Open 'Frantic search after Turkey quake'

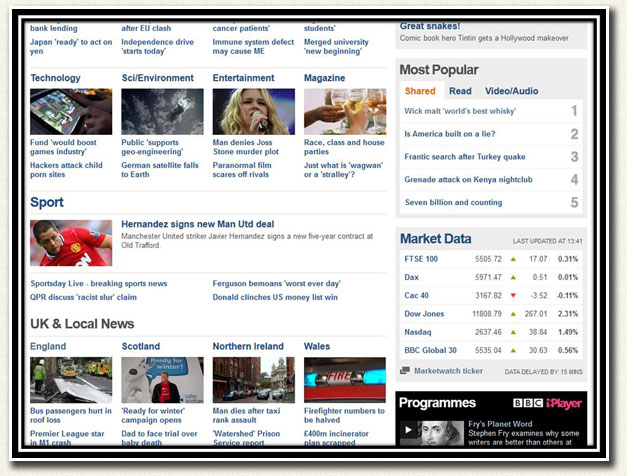465,157
